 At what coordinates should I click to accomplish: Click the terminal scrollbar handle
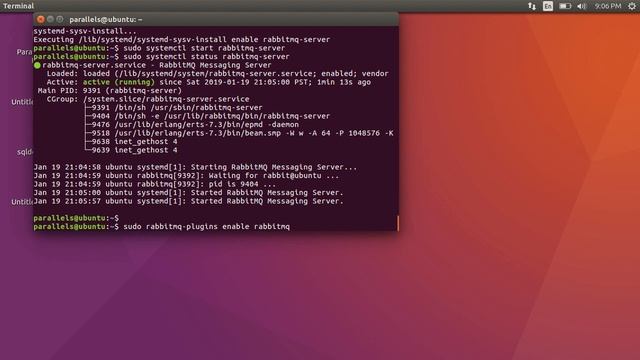pos(398,223)
